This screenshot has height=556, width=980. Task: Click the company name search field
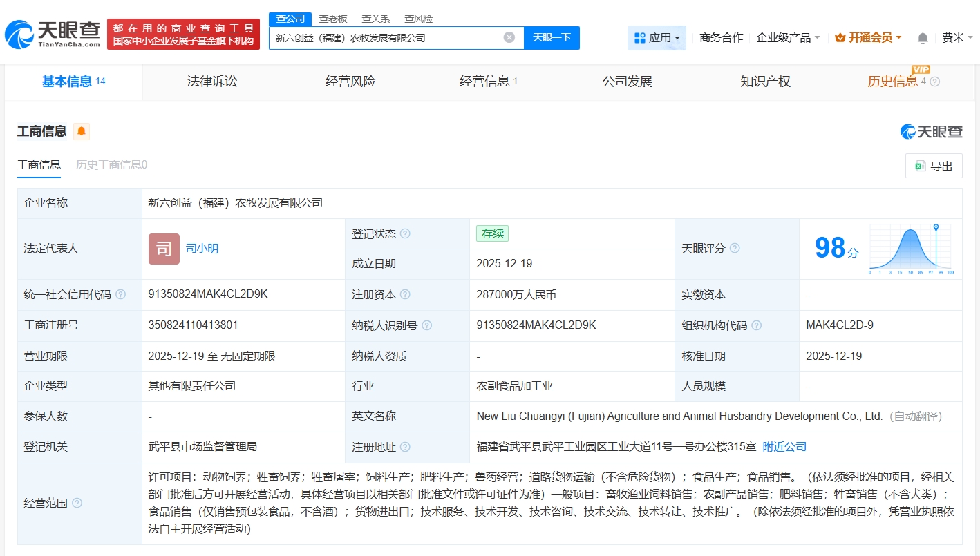coord(387,38)
